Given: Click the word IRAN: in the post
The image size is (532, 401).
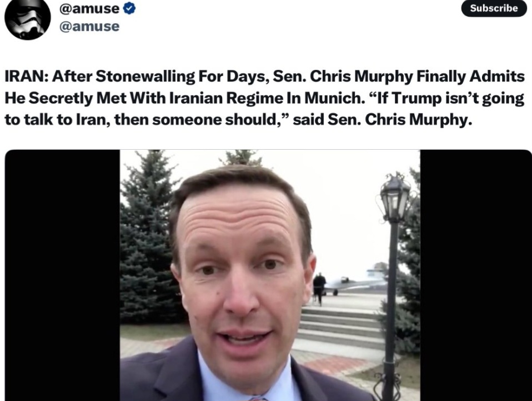Looking at the screenshot, I should click(x=27, y=76).
